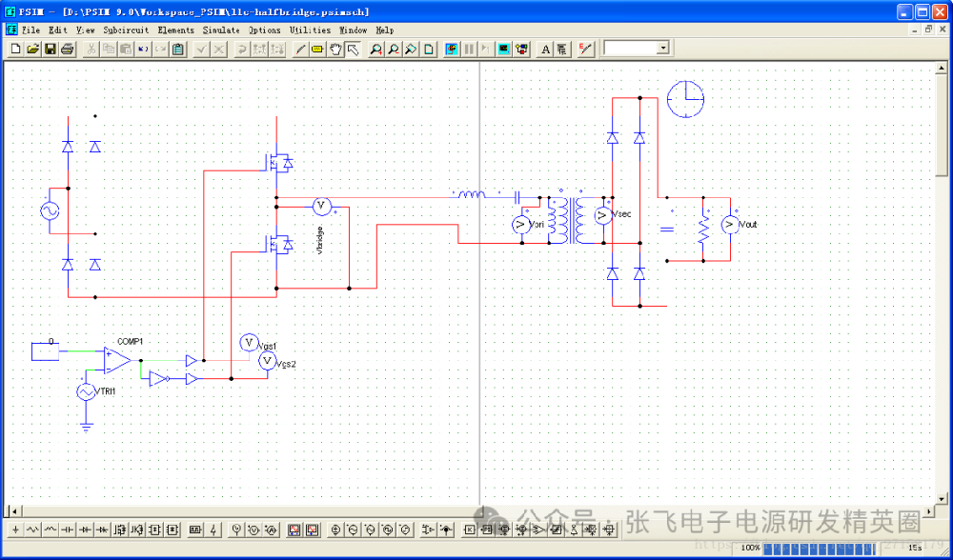This screenshot has width=953, height=560.
Task: Zoom in with magnifier plus icon
Action: 376,50
